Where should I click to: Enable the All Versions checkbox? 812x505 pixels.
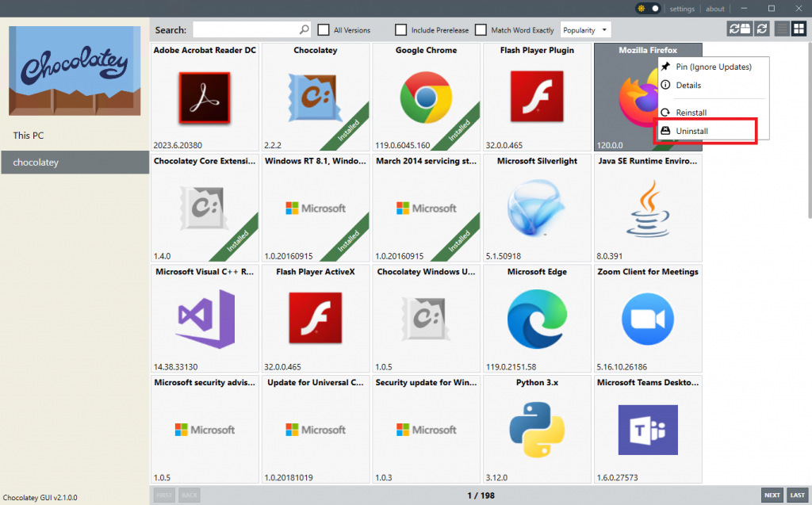(324, 30)
